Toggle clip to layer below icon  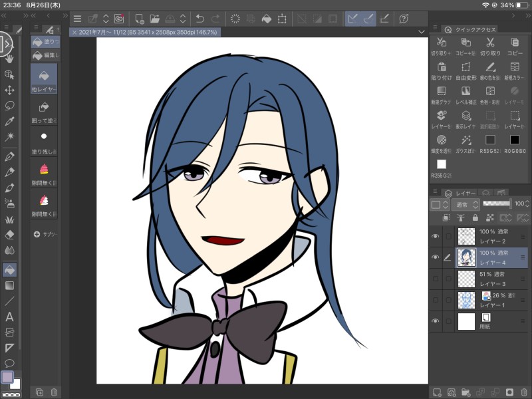[446, 217]
